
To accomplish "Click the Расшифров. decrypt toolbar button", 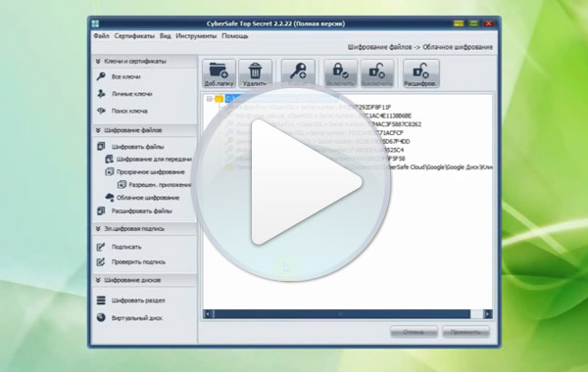I will [x=420, y=73].
